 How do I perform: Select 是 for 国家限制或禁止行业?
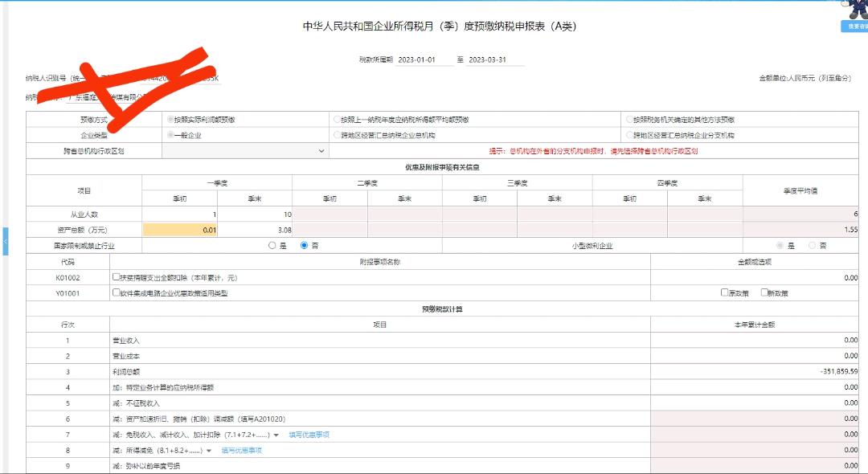pos(272,246)
